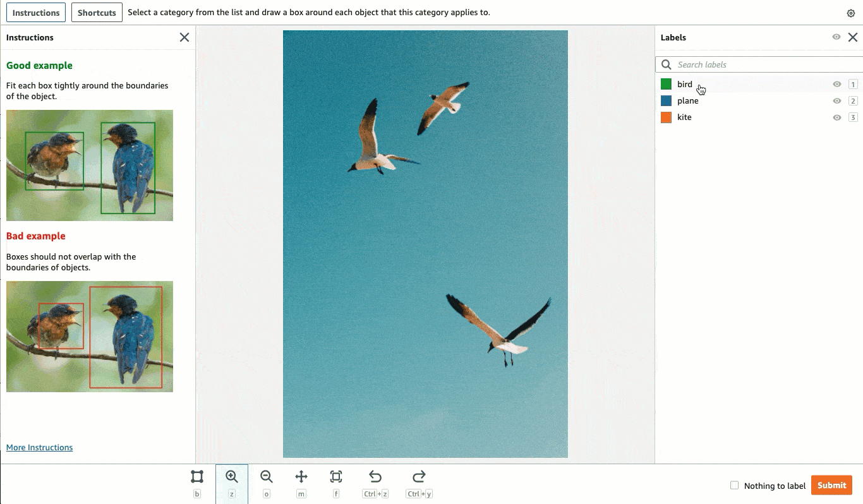Redo the last undone action

tap(419, 477)
